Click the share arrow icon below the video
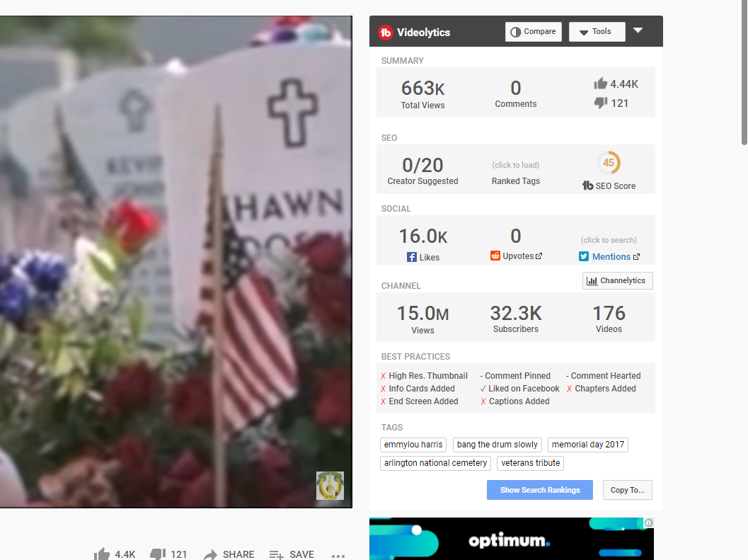The width and height of the screenshot is (748, 560). (x=210, y=554)
